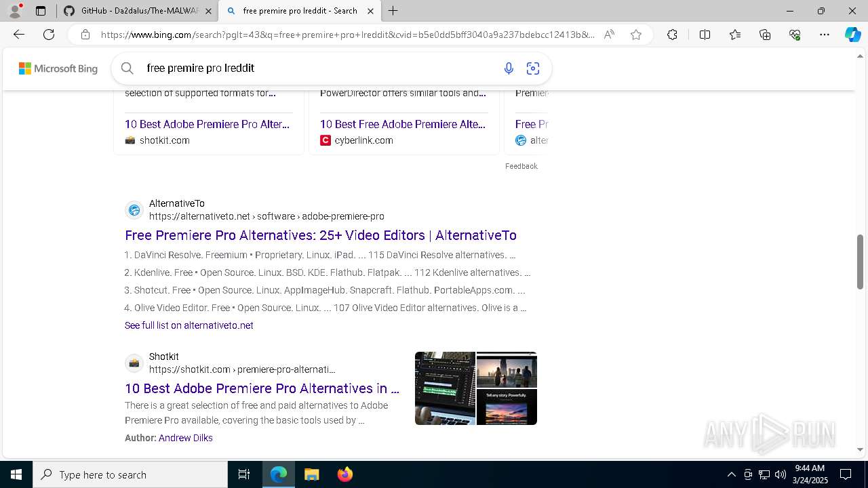
Task: Open 10 Best Adobe Premiere Pro Alter... card
Action: (x=207, y=124)
